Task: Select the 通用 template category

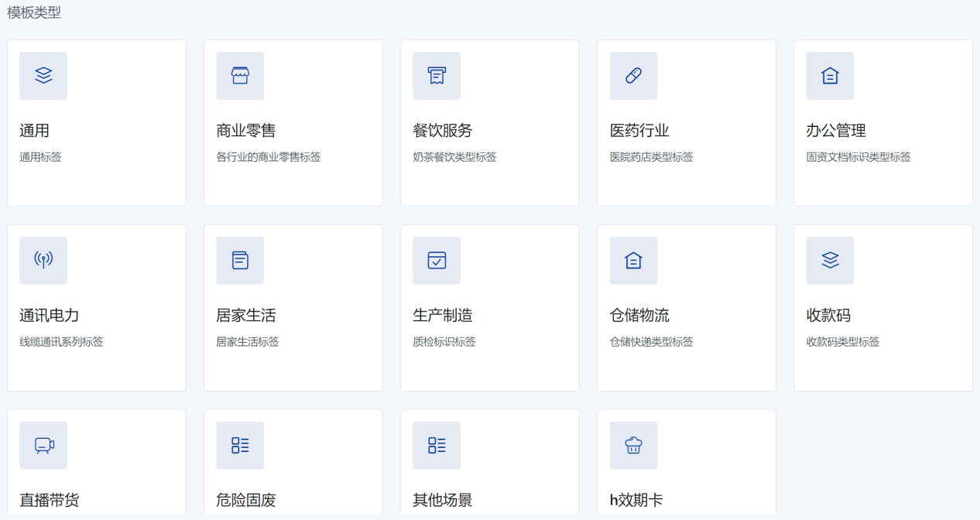Action: 96,122
